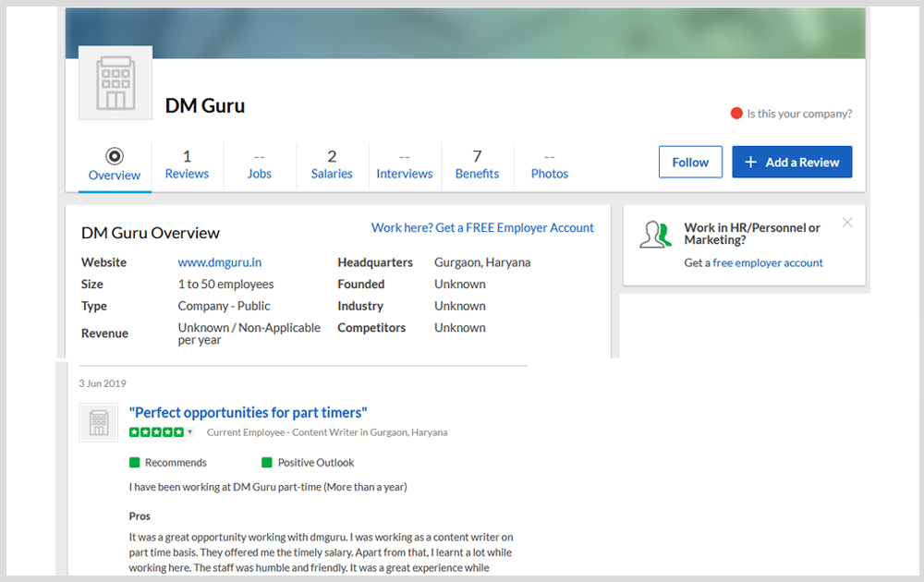924x582 pixels.
Task: Click the DM Guru company logo placeholder
Action: click(x=115, y=82)
